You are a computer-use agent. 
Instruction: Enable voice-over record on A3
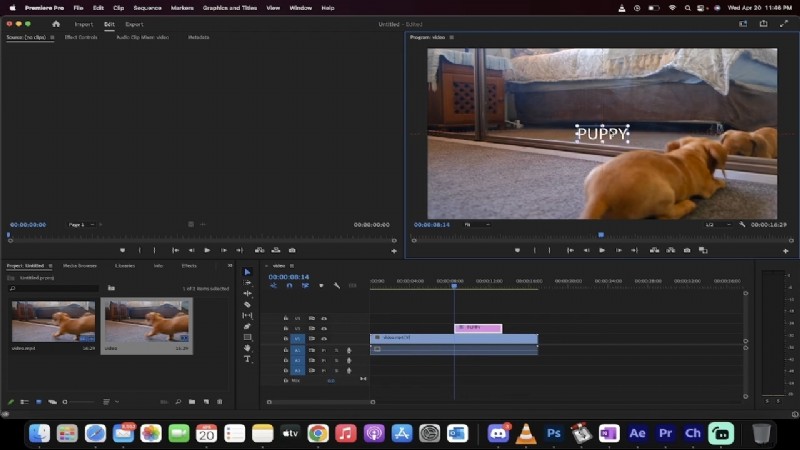[x=349, y=370]
